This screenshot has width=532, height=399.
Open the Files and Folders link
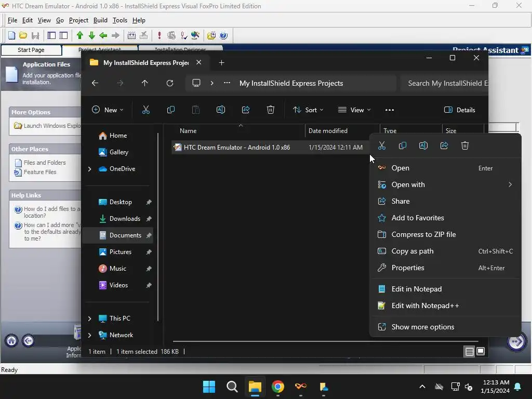pyautogui.click(x=45, y=163)
